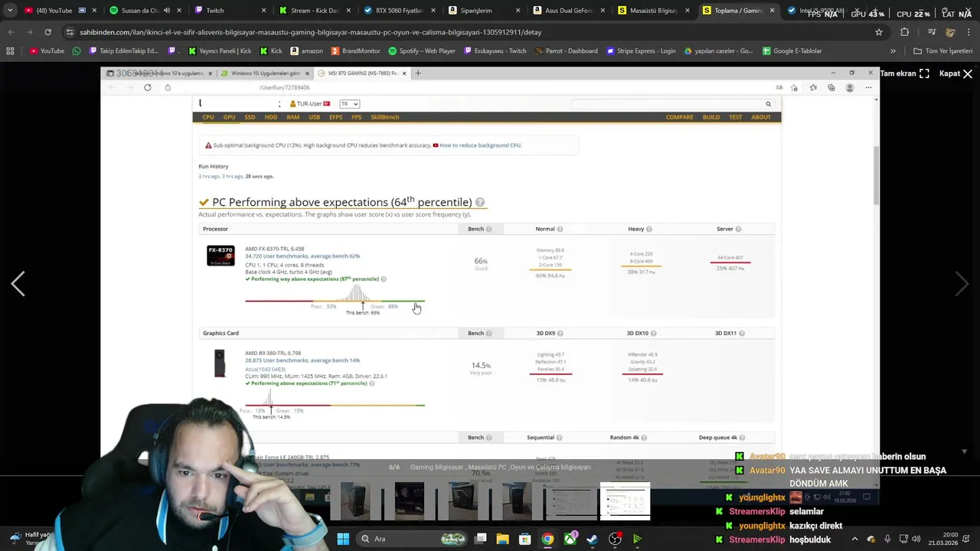
Task: Click help icon beside Heavy column
Action: pos(649,229)
